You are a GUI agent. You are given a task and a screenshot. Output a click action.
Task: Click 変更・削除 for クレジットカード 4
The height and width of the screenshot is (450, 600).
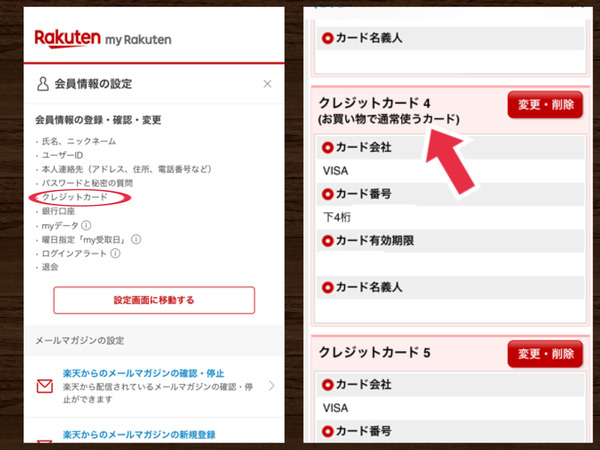[x=545, y=104]
